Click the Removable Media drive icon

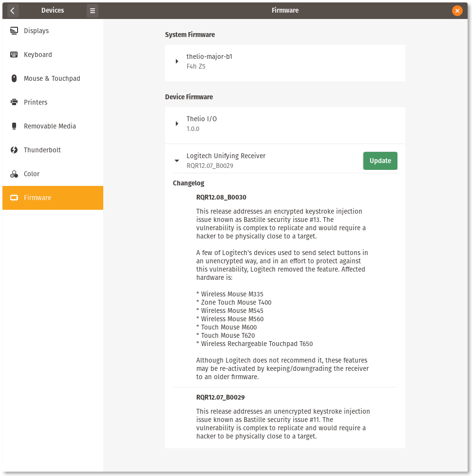(x=14, y=126)
